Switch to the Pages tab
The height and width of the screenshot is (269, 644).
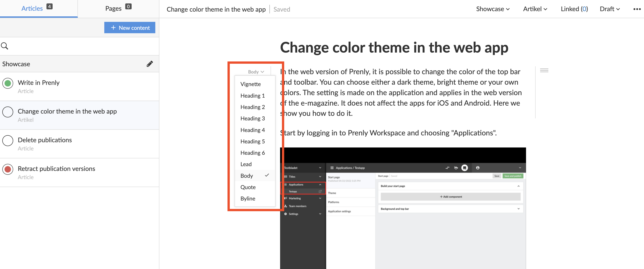tap(118, 8)
